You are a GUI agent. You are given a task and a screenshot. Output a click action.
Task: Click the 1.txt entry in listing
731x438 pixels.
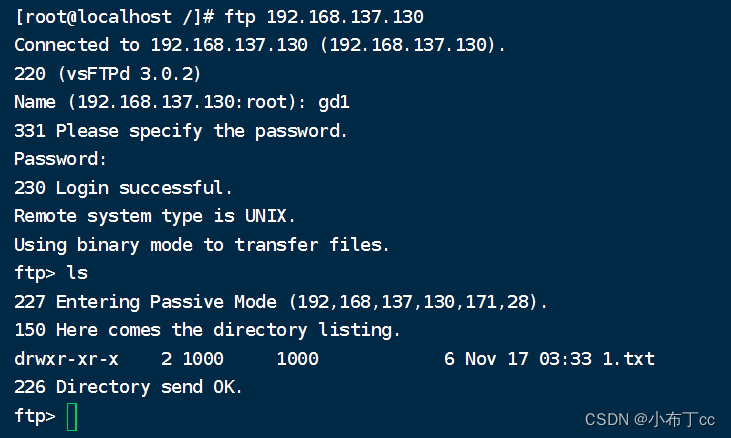[x=628, y=358]
